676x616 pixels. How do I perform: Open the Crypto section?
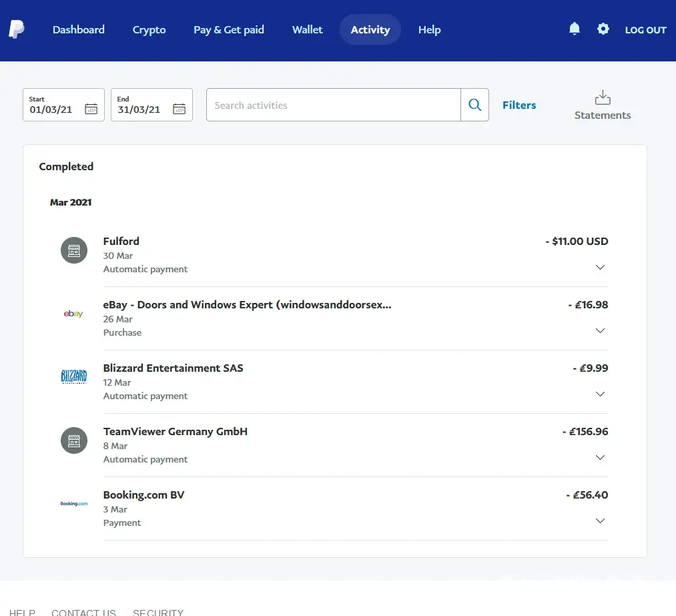149,29
